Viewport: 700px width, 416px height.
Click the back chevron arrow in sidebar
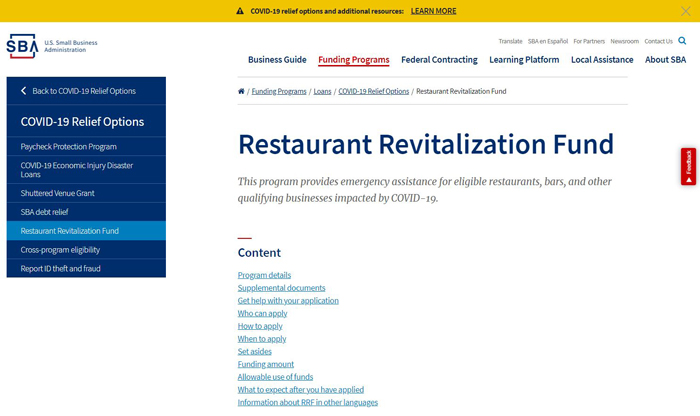[24, 91]
